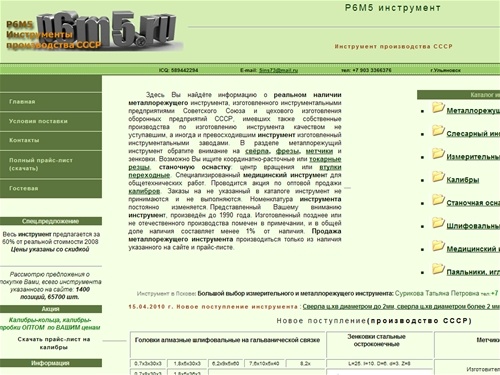Open Паяльники catalog link

[473, 272]
